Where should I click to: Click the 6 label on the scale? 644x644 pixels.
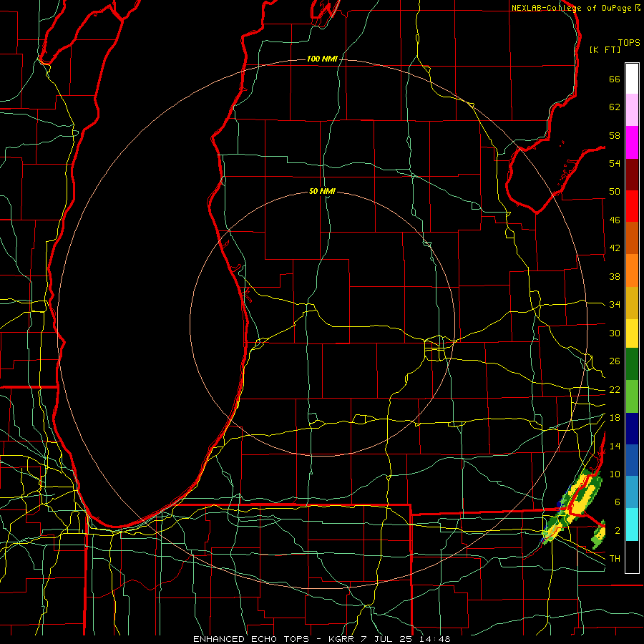click(618, 502)
